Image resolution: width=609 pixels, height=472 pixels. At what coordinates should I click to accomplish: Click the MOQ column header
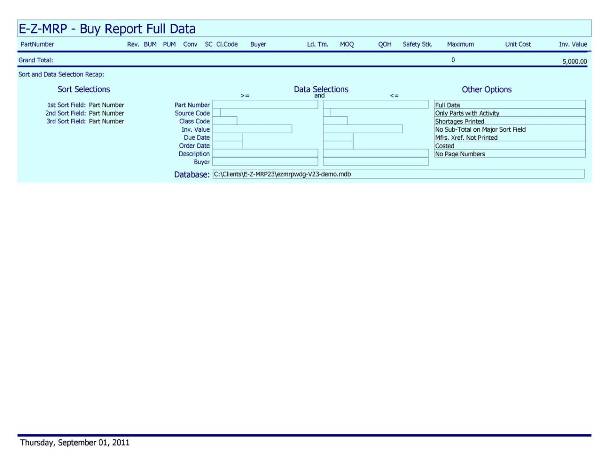(x=346, y=44)
